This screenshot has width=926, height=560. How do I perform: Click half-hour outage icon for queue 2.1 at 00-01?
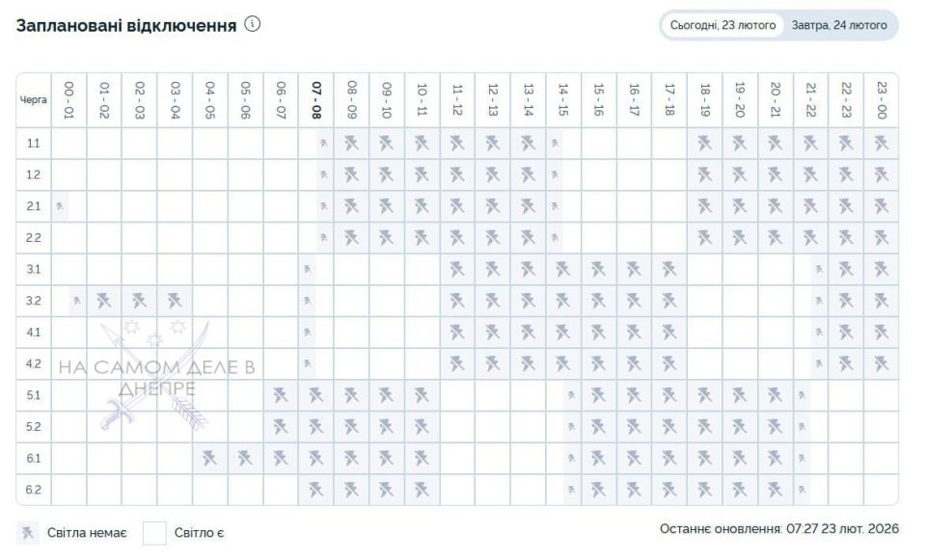tap(60, 206)
